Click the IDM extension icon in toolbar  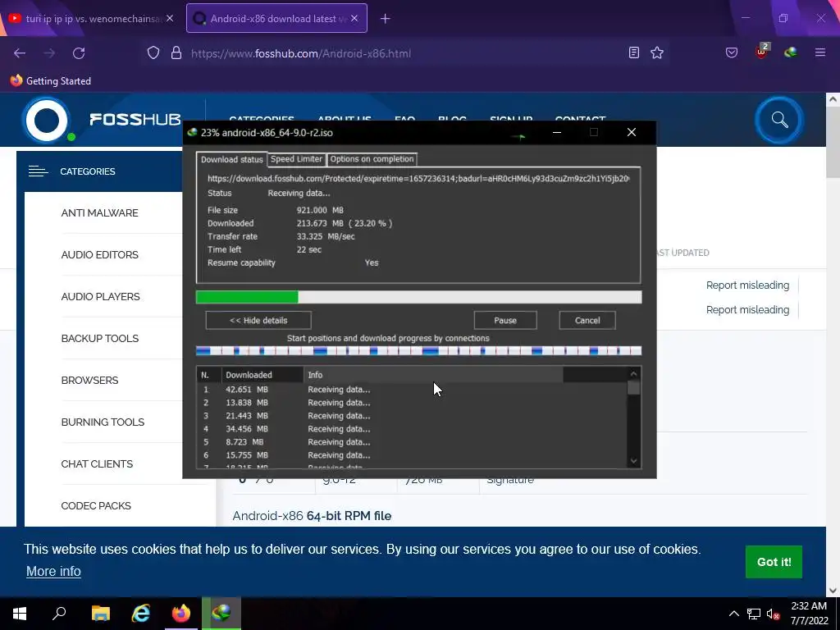coord(791,52)
